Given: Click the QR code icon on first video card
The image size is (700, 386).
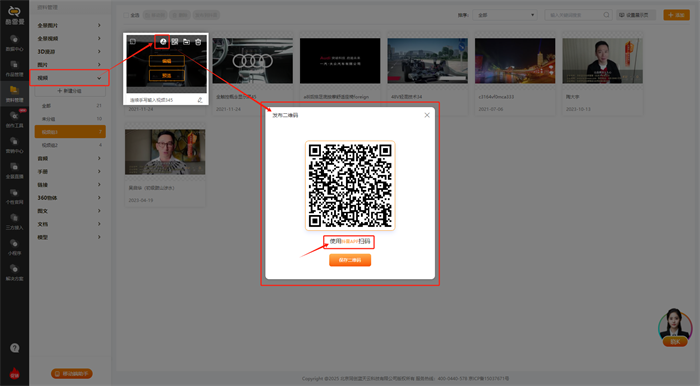Looking at the screenshot, I should [175, 42].
